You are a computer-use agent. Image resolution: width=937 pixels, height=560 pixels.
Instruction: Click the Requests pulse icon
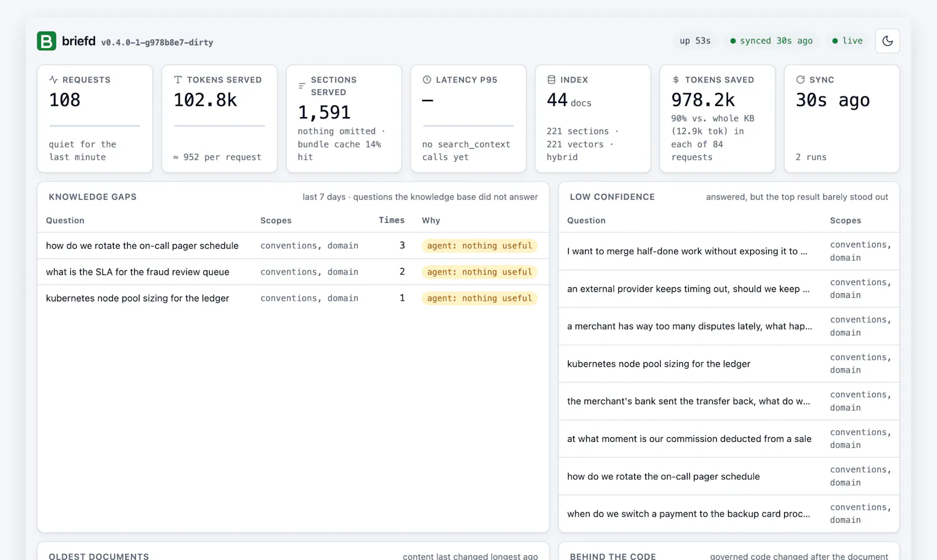(x=53, y=80)
